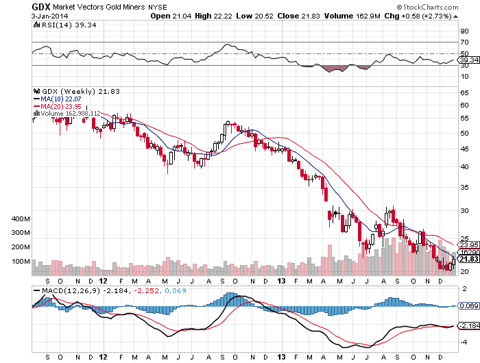Click the Volume 162,908,112 legend text
This screenshot has width=480, height=363.
[x=70, y=114]
